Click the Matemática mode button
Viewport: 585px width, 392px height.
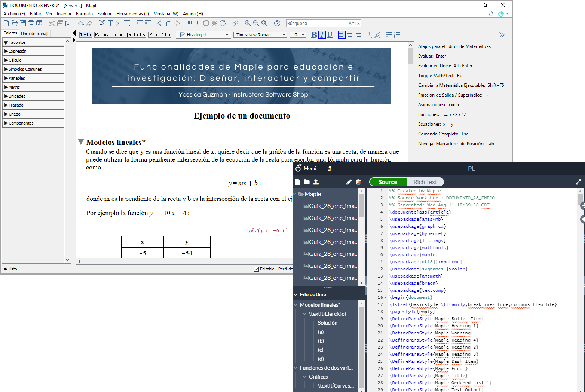coord(160,35)
